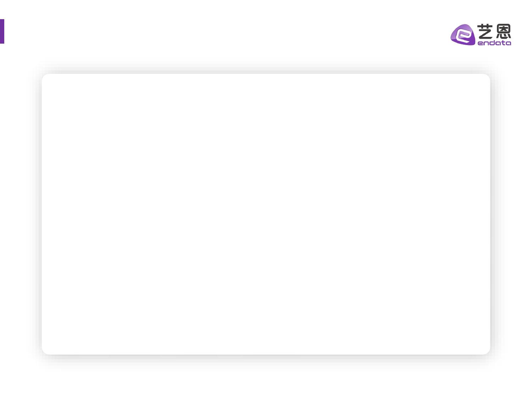Click the bottom edge of the white card
This screenshot has width=532, height=399.
pos(266,354)
